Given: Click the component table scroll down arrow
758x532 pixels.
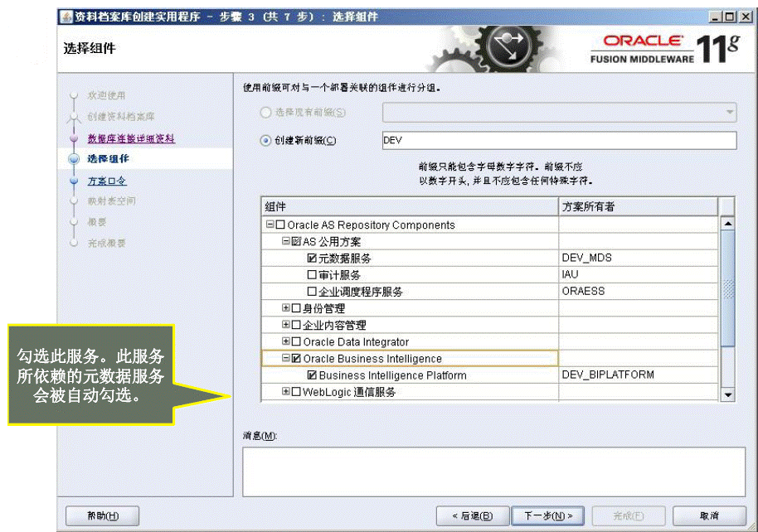Looking at the screenshot, I should click(727, 394).
